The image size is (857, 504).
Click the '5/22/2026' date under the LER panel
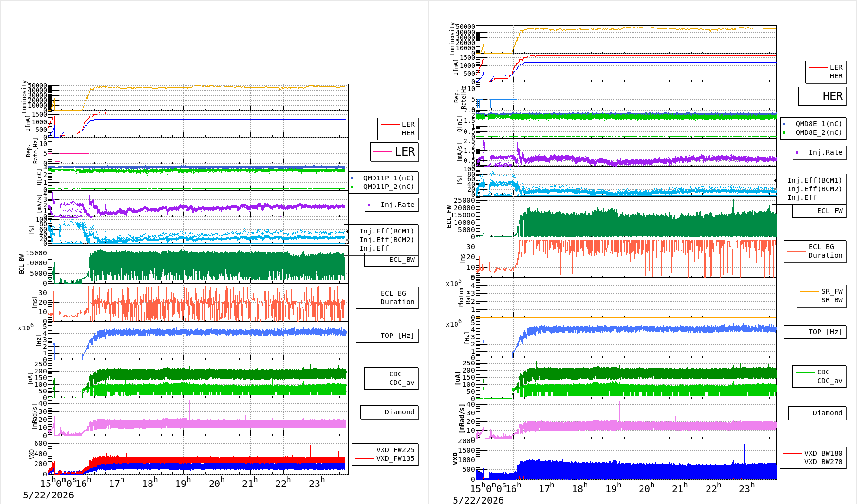coord(48,495)
